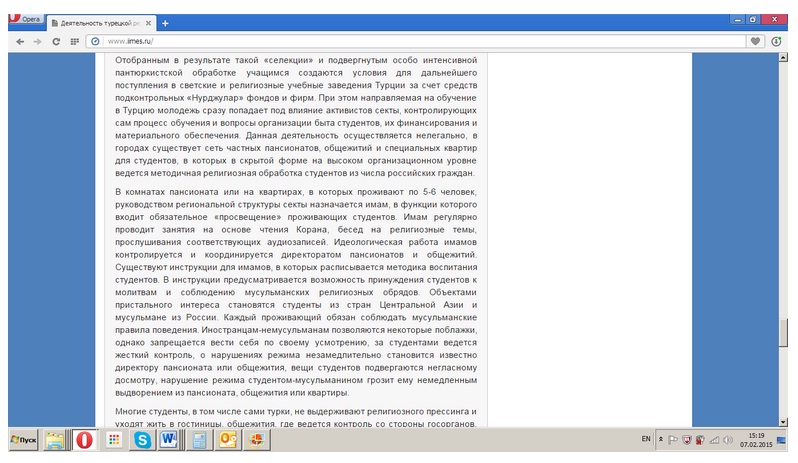Click Show desktop button
This screenshot has height=463, width=798.
click(x=781, y=440)
